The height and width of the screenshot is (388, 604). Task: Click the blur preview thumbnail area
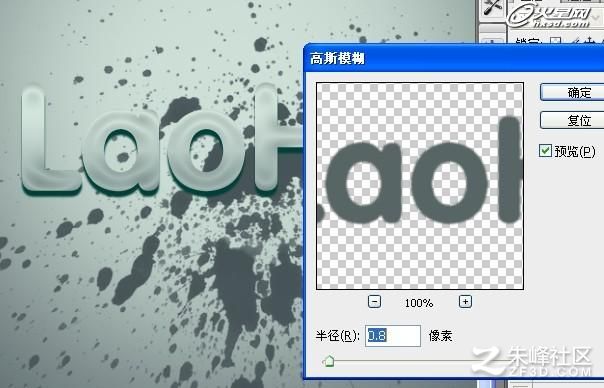pos(419,186)
